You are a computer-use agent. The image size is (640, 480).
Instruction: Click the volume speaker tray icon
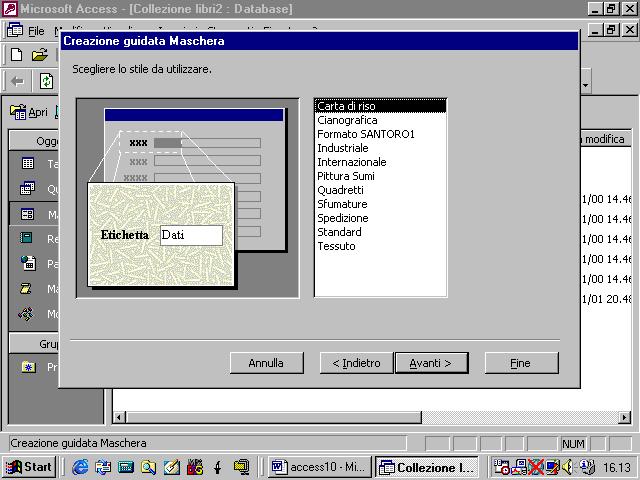(x=568, y=467)
